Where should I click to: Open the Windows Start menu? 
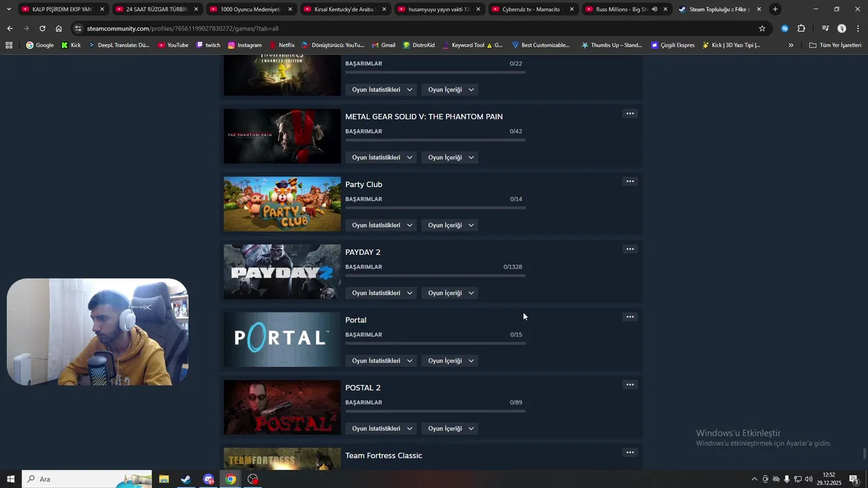[10, 479]
